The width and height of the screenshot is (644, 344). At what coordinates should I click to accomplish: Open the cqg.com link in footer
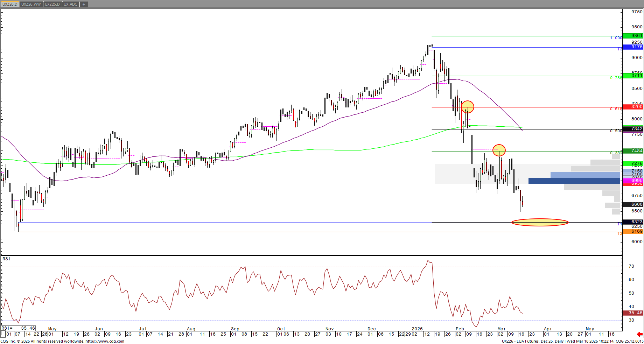point(105,341)
